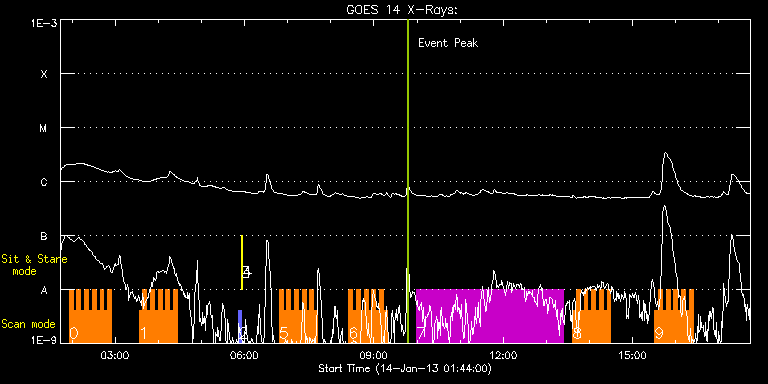Click orange scan block labeled 8
Image resolution: width=768 pixels, height=384 pixels.
592,316
